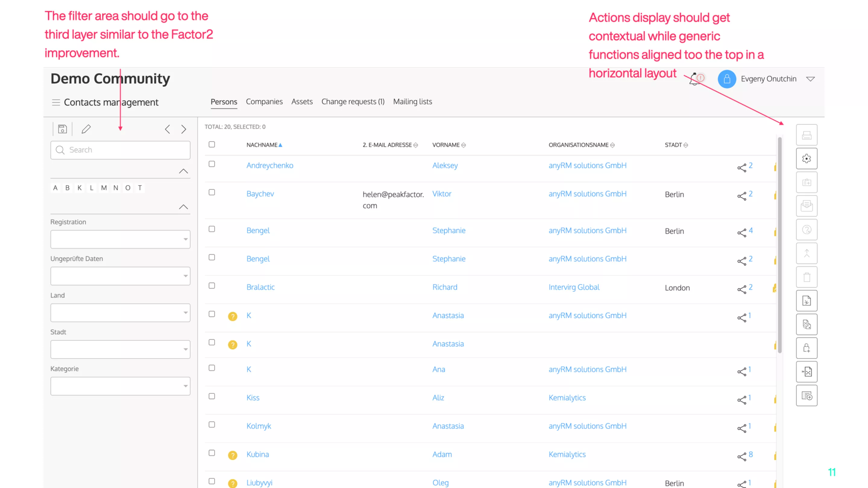The height and width of the screenshot is (488, 868).
Task: Click the add list action icon
Action: click(806, 396)
